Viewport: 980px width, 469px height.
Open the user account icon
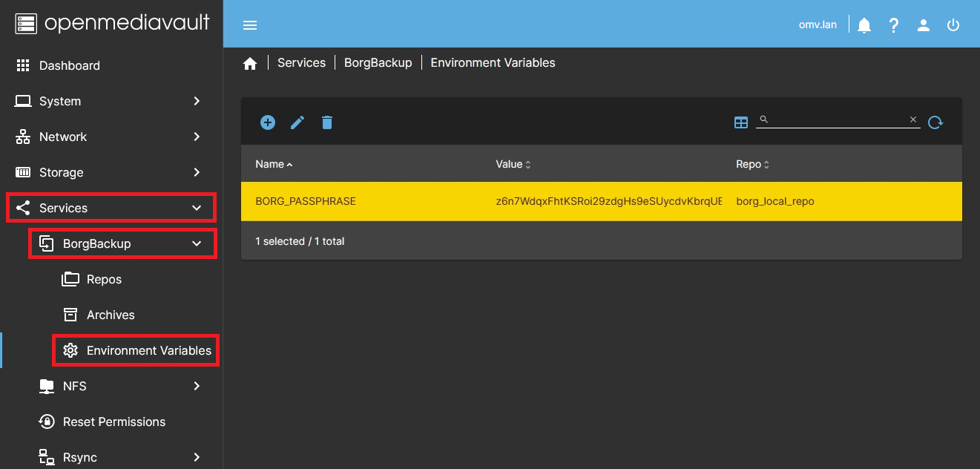924,25
